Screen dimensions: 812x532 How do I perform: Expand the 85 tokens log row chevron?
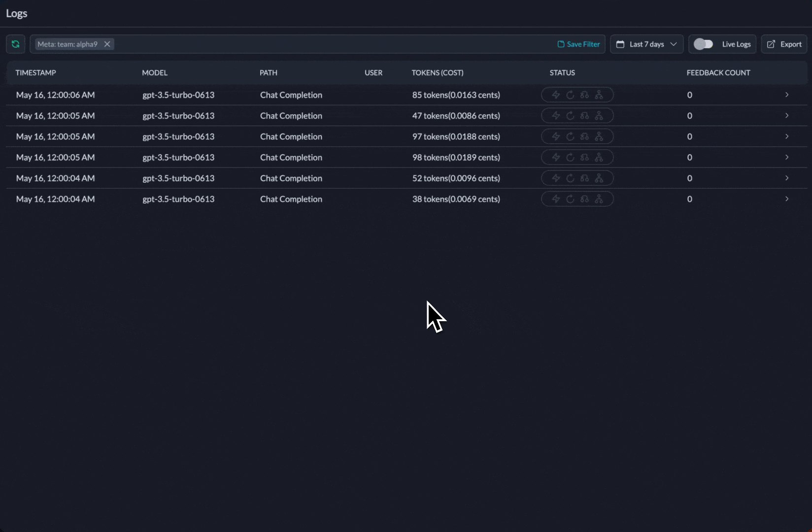pos(787,95)
